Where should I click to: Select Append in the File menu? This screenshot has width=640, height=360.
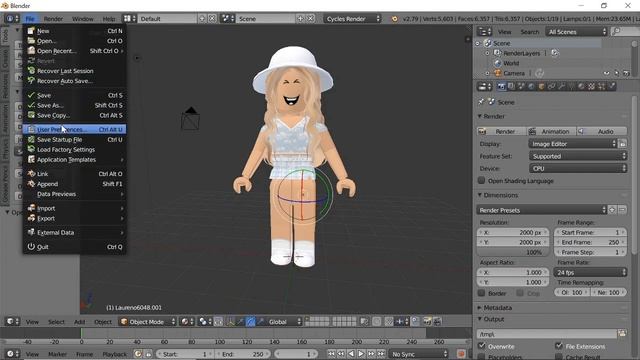[74, 184]
